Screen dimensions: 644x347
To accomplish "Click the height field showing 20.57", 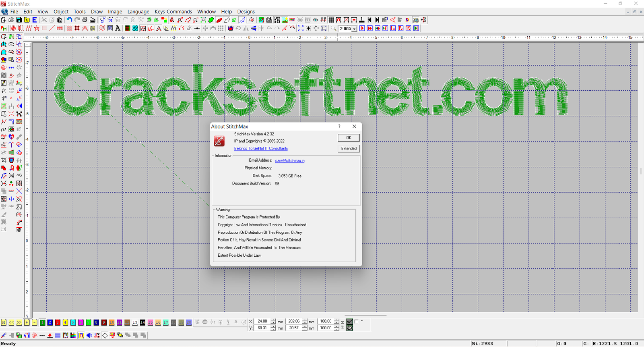I will [294, 328].
